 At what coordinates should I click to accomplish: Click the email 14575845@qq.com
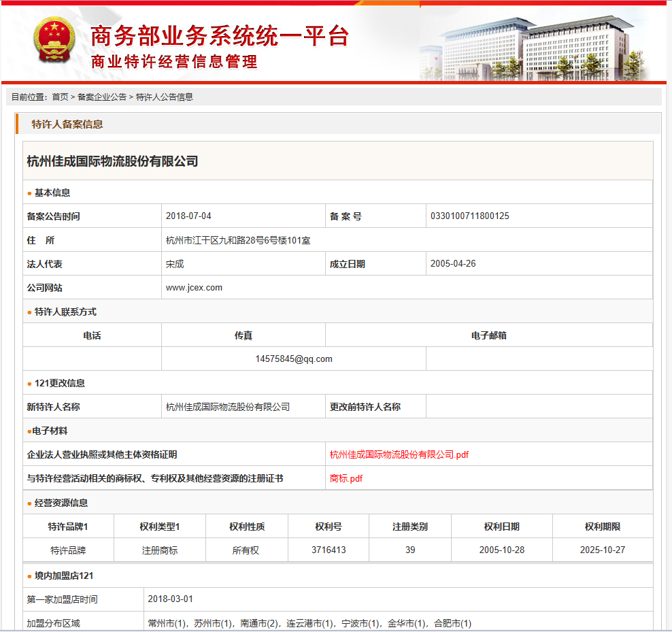[294, 359]
